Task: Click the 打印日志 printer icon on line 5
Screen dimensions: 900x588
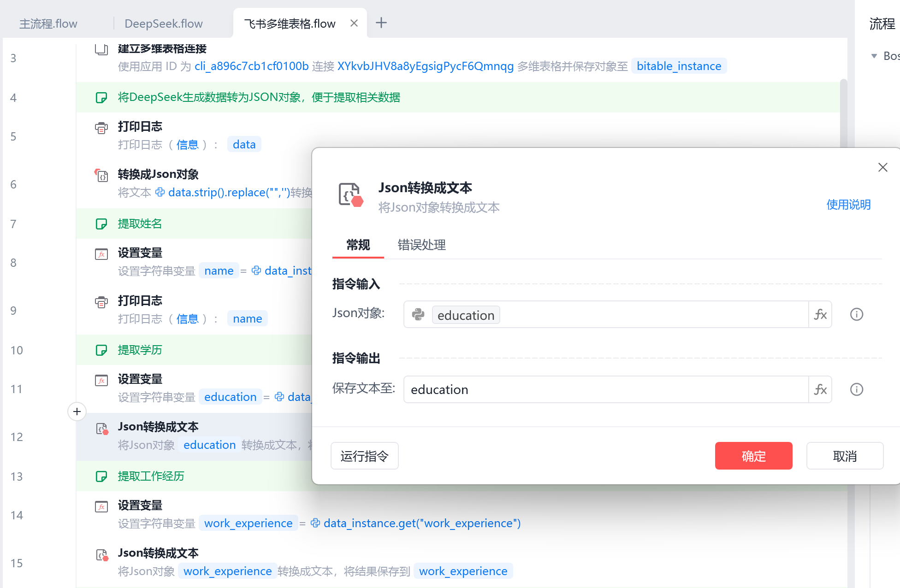Action: [101, 128]
